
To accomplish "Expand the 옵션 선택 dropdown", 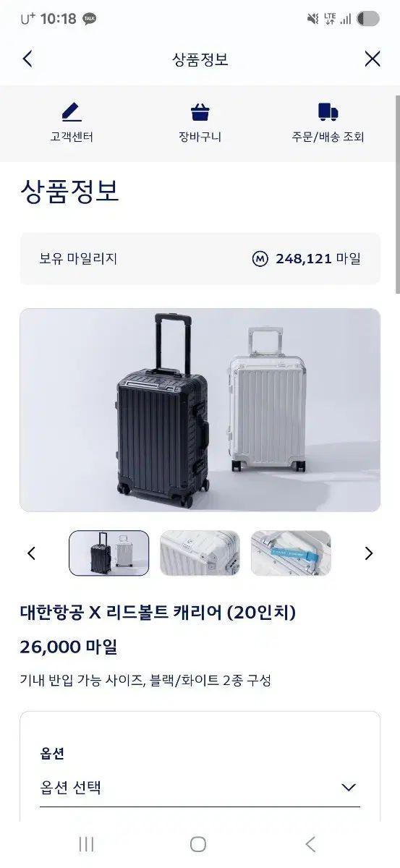I will [x=200, y=788].
